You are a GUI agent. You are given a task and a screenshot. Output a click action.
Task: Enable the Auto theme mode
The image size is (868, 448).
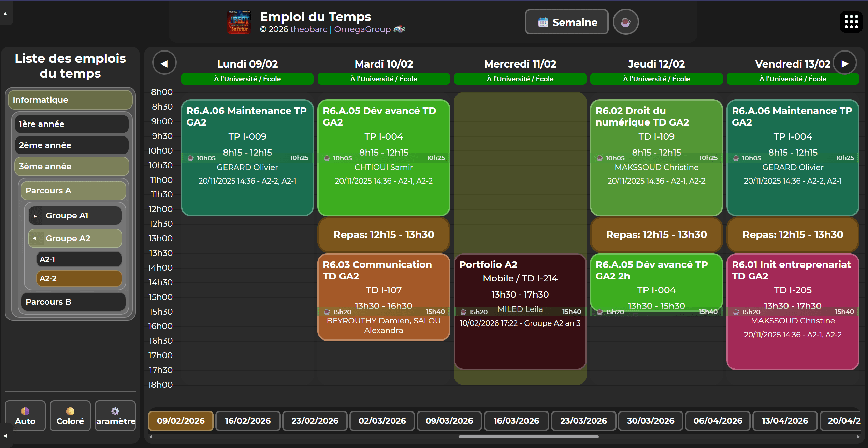click(x=25, y=416)
